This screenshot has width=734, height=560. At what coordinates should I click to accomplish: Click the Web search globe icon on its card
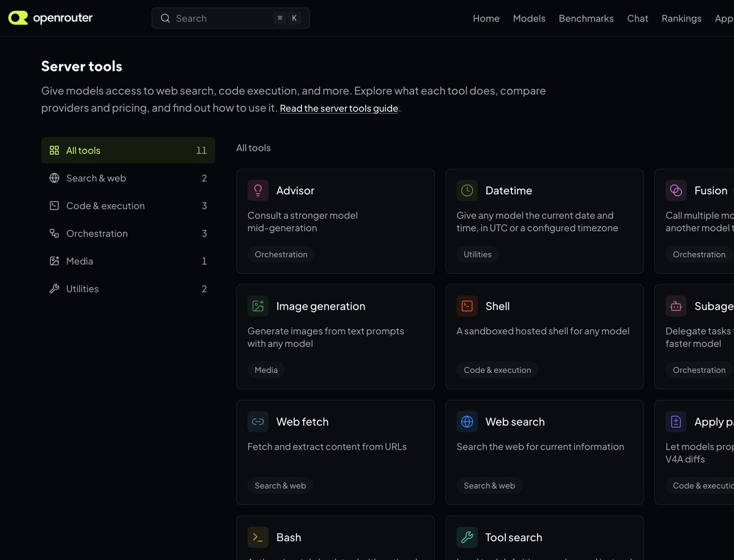[467, 421]
